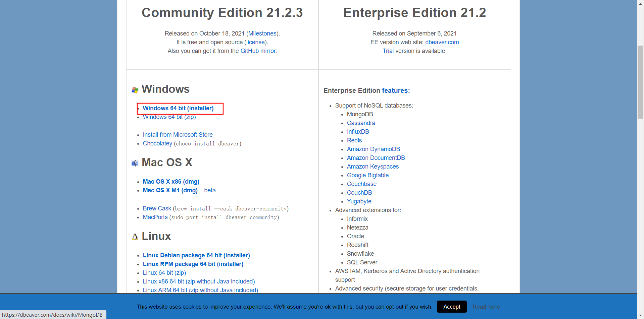Open the Chocolatey link
644x319 pixels.
coord(157,143)
